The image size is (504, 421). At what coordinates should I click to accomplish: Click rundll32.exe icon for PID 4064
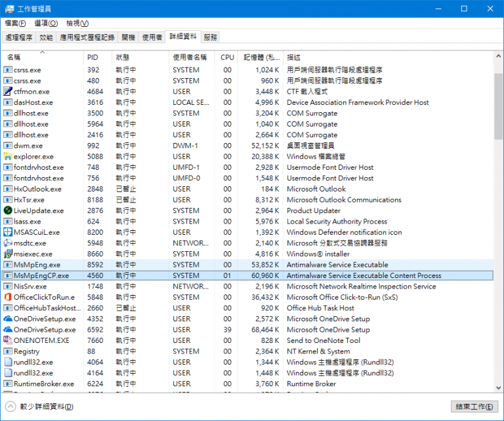[x=8, y=362]
